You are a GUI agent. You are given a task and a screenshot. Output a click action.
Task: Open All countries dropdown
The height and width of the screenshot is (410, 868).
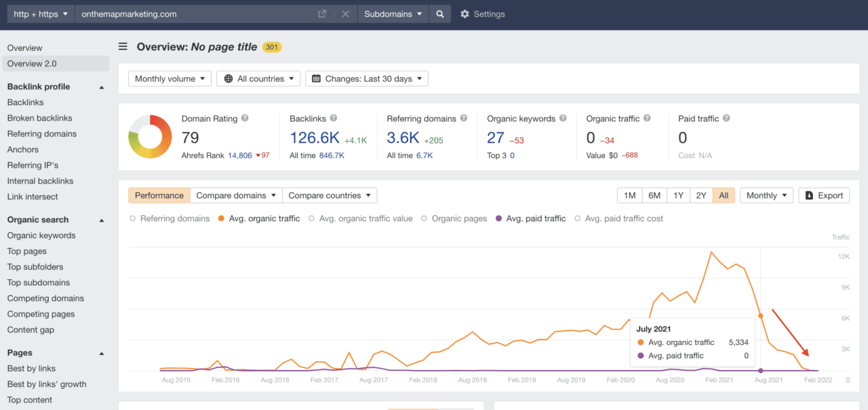coord(258,79)
